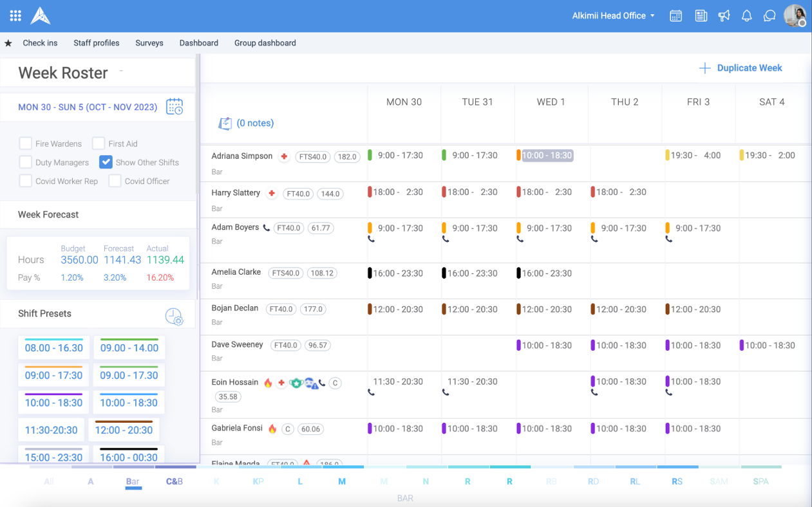Go to Staff profiles menu item
Viewport: 812px width, 507px height.
click(x=96, y=43)
